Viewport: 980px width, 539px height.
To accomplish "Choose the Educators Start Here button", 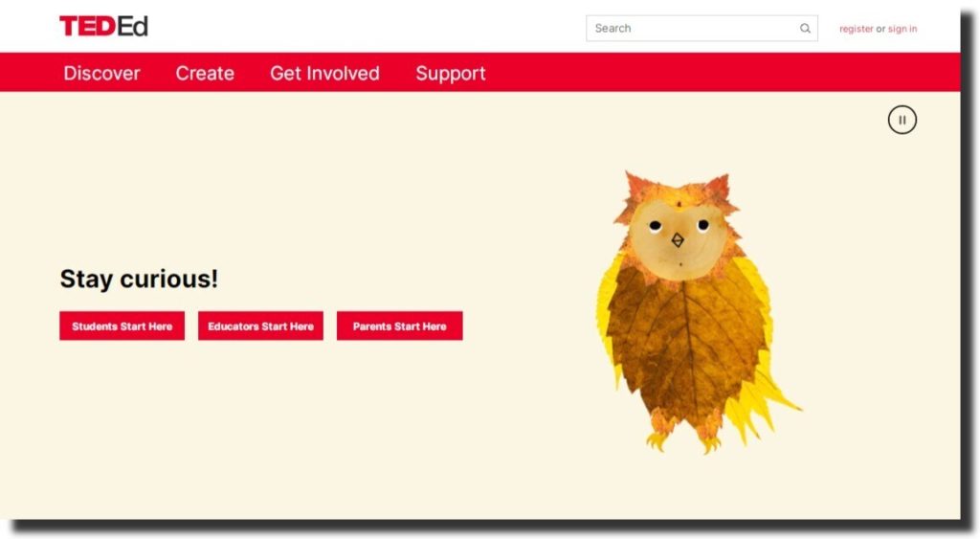I will coord(260,326).
